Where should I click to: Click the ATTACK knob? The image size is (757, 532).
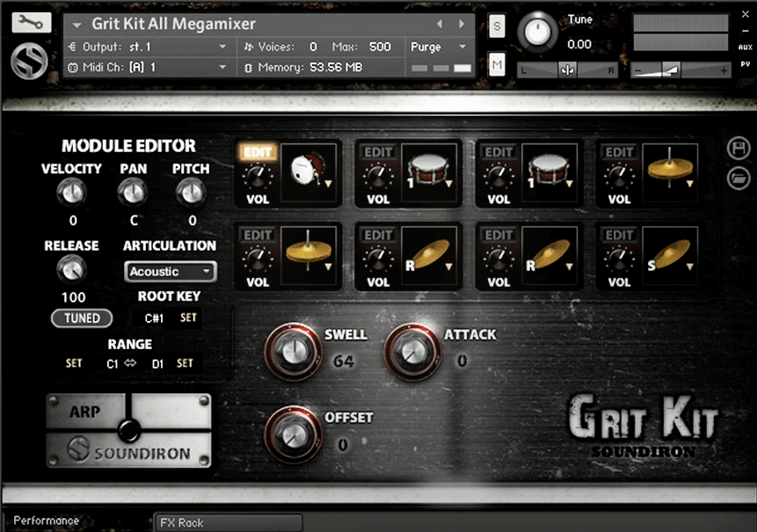tap(412, 352)
